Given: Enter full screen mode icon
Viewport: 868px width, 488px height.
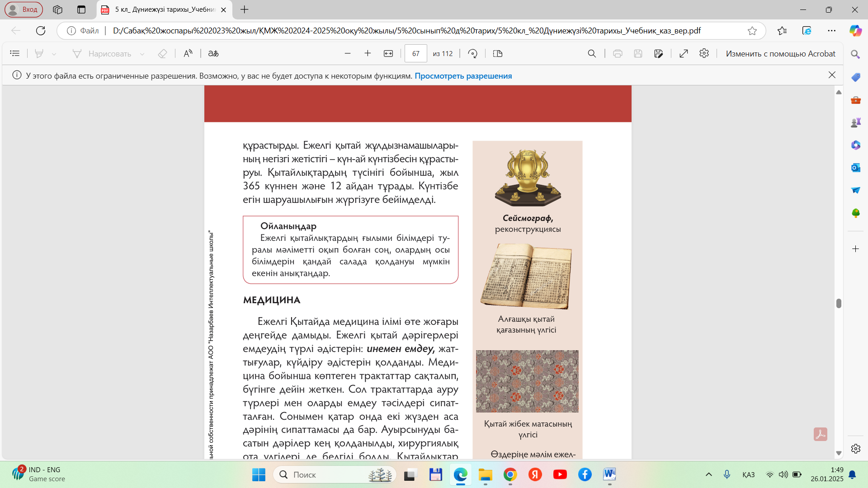Looking at the screenshot, I should pyautogui.click(x=684, y=53).
